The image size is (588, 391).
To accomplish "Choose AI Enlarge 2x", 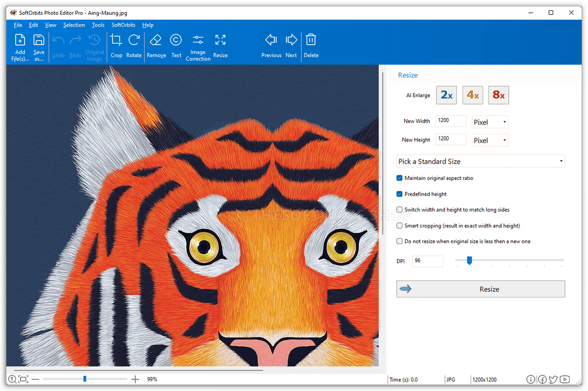I will (446, 95).
